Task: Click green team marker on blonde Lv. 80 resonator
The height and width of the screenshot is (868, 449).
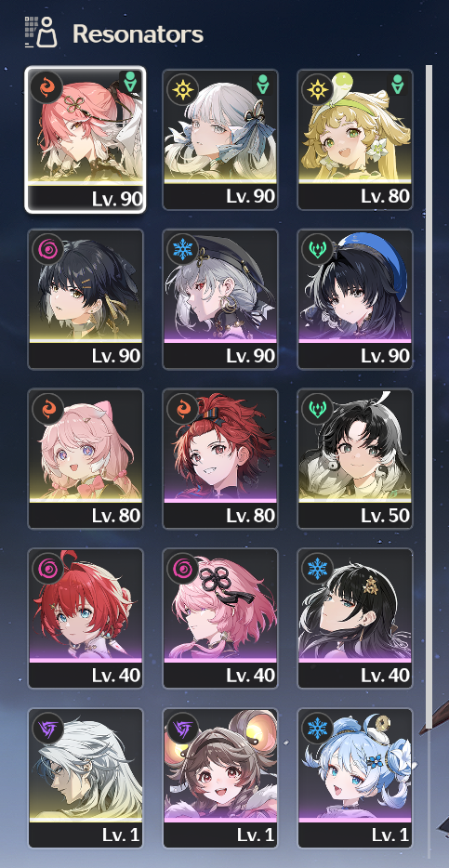Action: point(398,85)
